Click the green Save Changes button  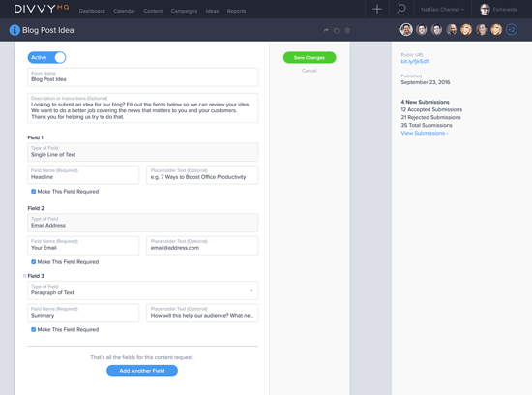[x=310, y=58]
